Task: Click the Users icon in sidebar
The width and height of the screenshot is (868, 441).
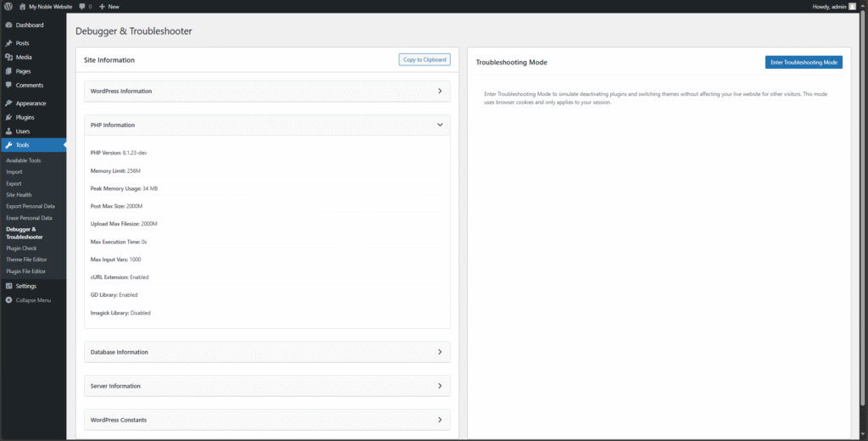Action: click(x=8, y=131)
